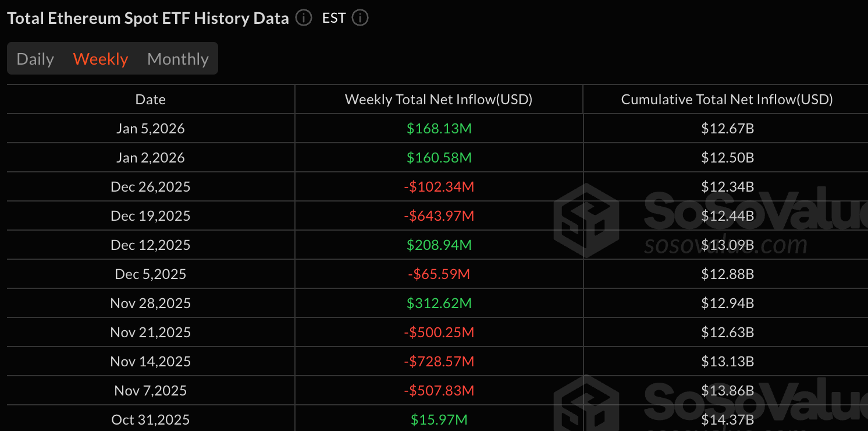Viewport: 868px width, 431px height.
Task: Click the info icon beside EST label
Action: pyautogui.click(x=360, y=18)
